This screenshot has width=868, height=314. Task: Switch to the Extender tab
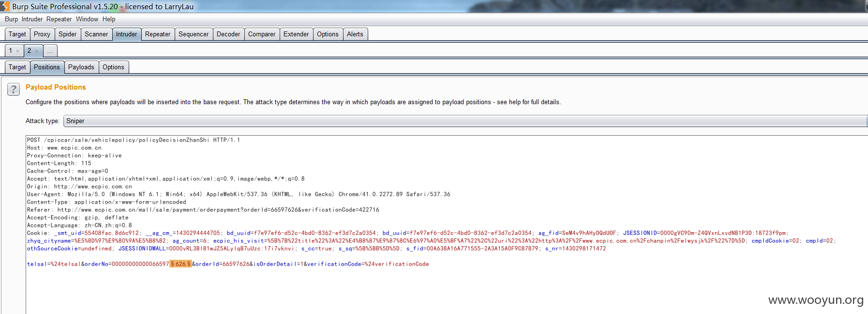pyautogui.click(x=296, y=34)
